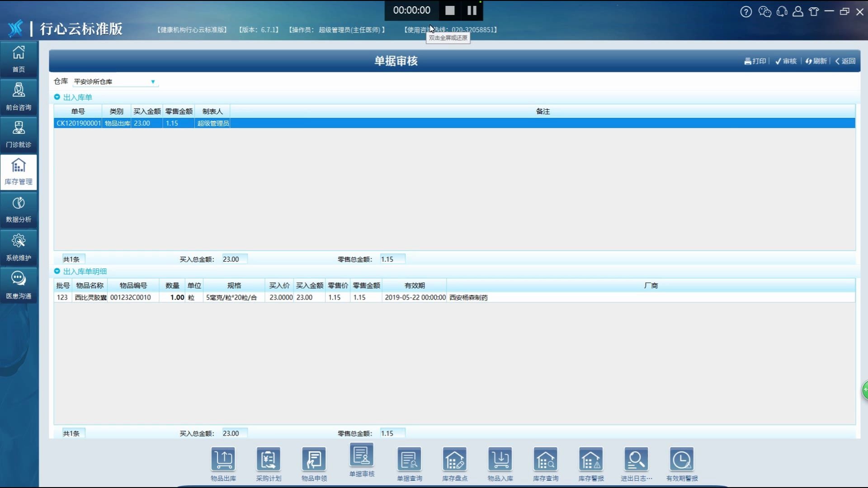Click the 审核 approve button
The image size is (868, 488).
786,61
